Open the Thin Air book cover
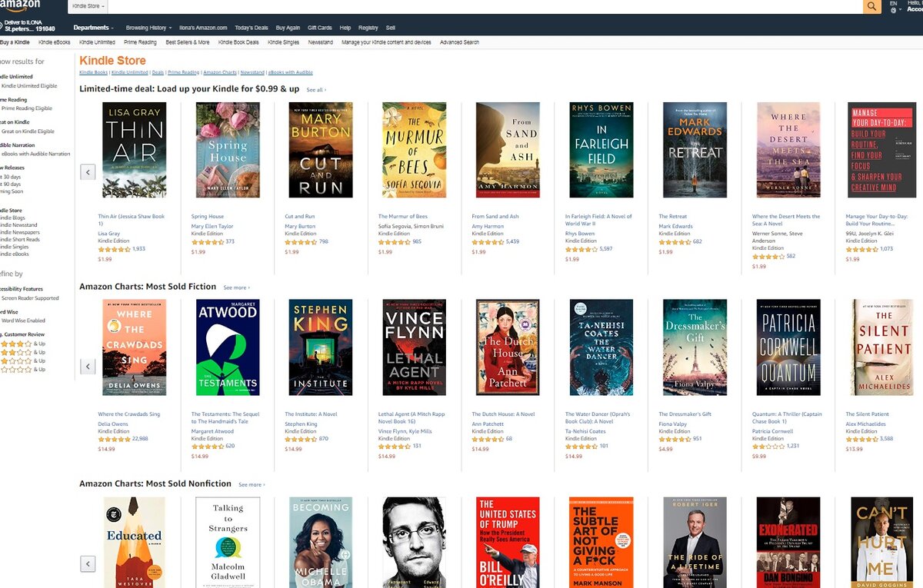This screenshot has height=588, width=923. coord(134,150)
